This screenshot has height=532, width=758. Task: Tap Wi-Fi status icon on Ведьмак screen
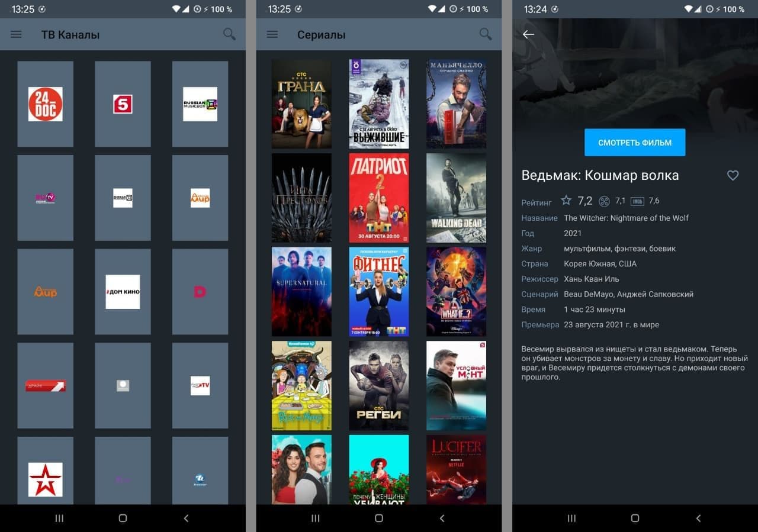tap(689, 9)
